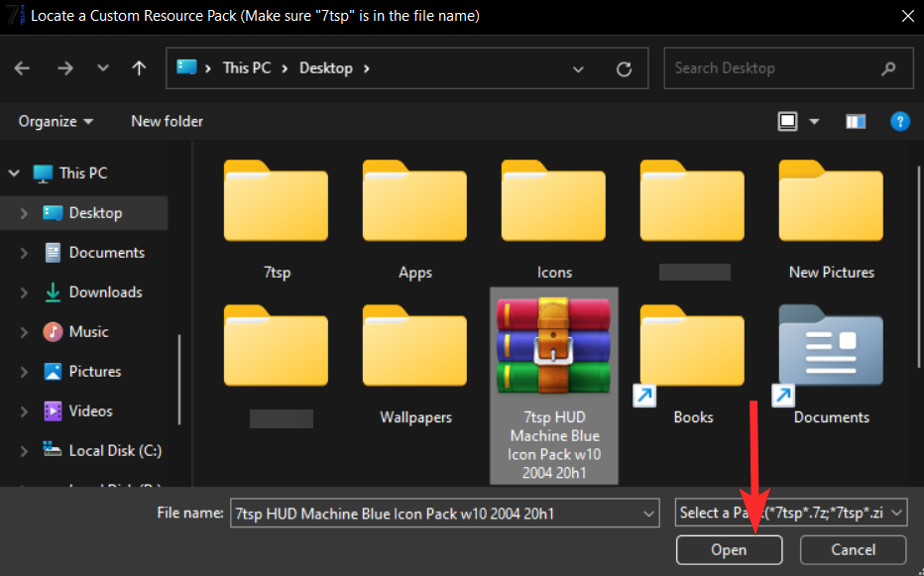This screenshot has height=576, width=924.
Task: Open the Organize menu
Action: click(x=56, y=121)
